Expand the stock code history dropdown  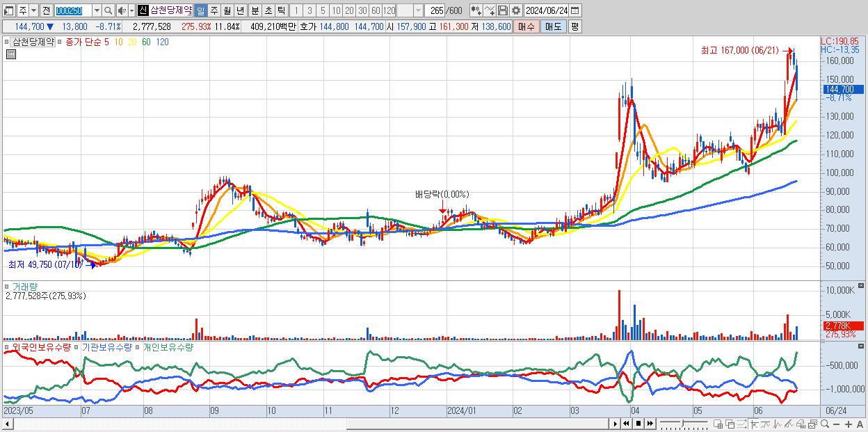point(97,10)
